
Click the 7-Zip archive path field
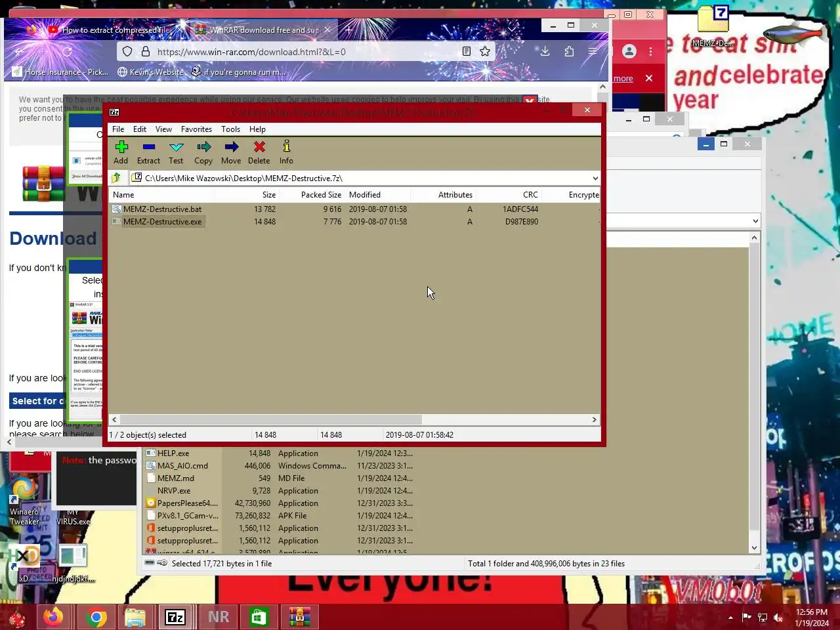(x=360, y=178)
